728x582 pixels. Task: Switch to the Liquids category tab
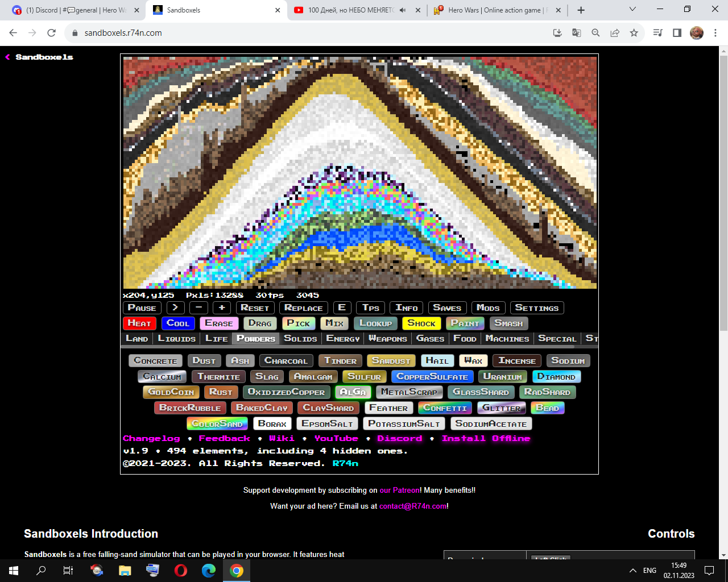click(176, 338)
